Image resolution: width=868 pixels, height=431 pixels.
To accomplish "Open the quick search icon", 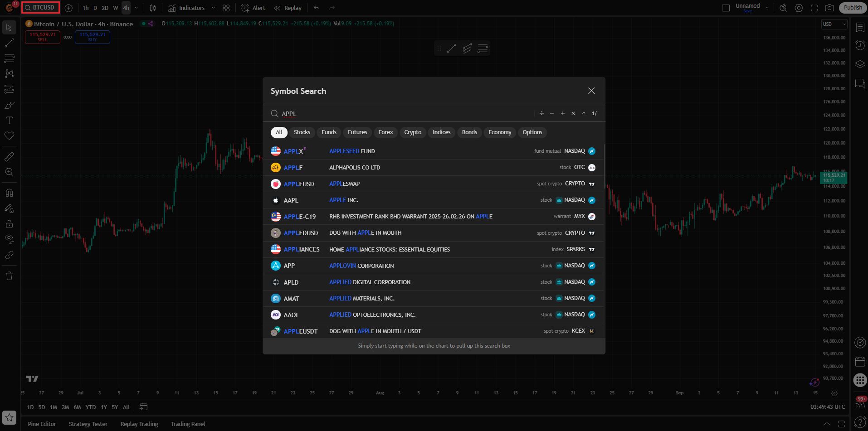I will point(783,8).
